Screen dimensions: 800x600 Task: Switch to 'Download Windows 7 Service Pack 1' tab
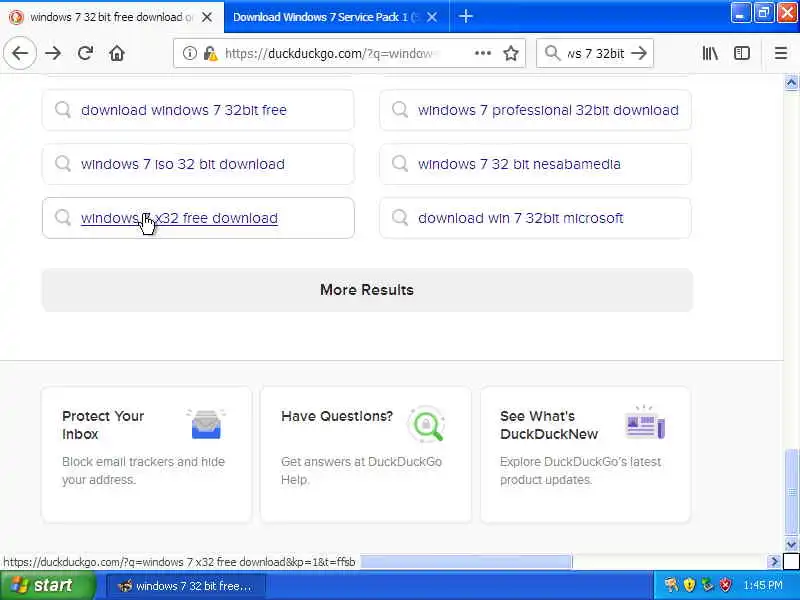pyautogui.click(x=327, y=17)
